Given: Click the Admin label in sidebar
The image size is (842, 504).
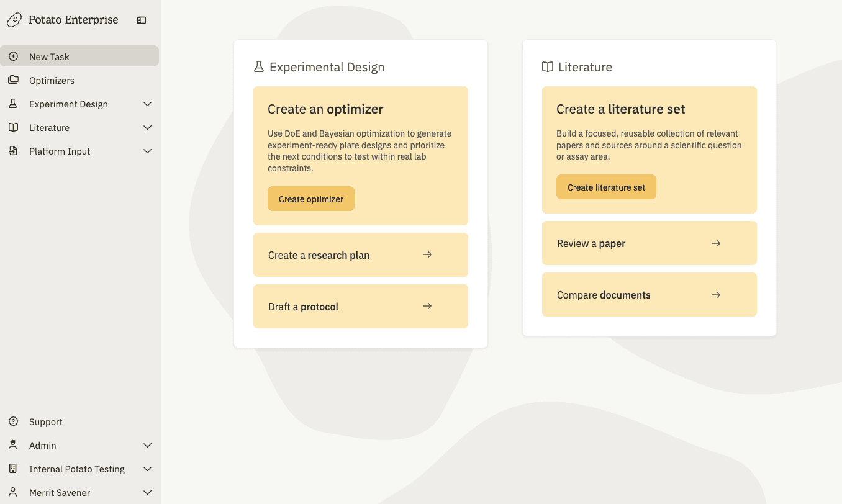Looking at the screenshot, I should (43, 446).
